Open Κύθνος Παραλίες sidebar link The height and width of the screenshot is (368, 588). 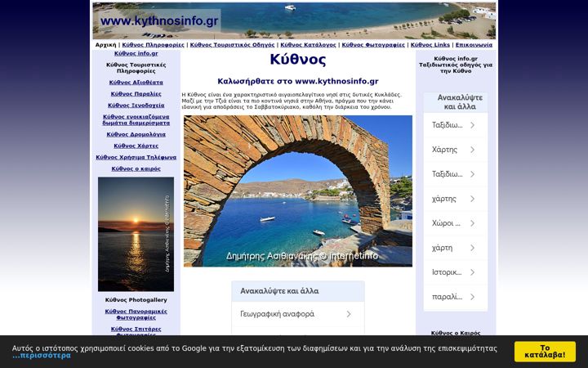[x=136, y=94]
